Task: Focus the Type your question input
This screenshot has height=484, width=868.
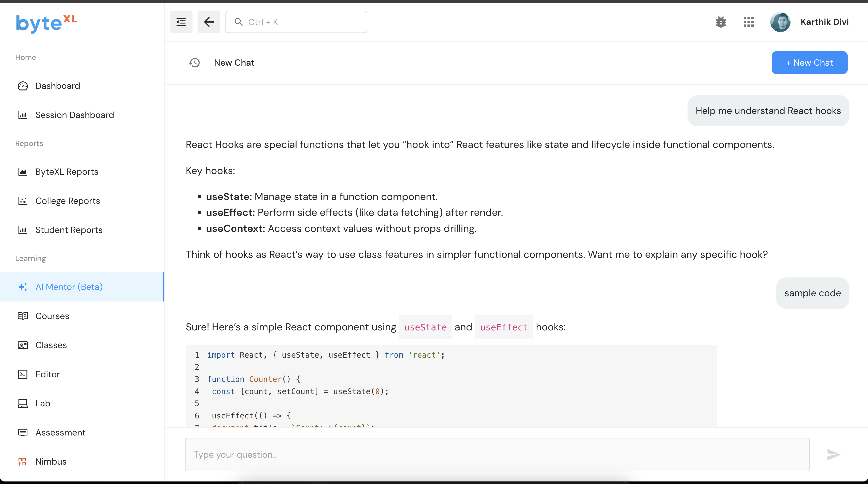Action: point(497,454)
